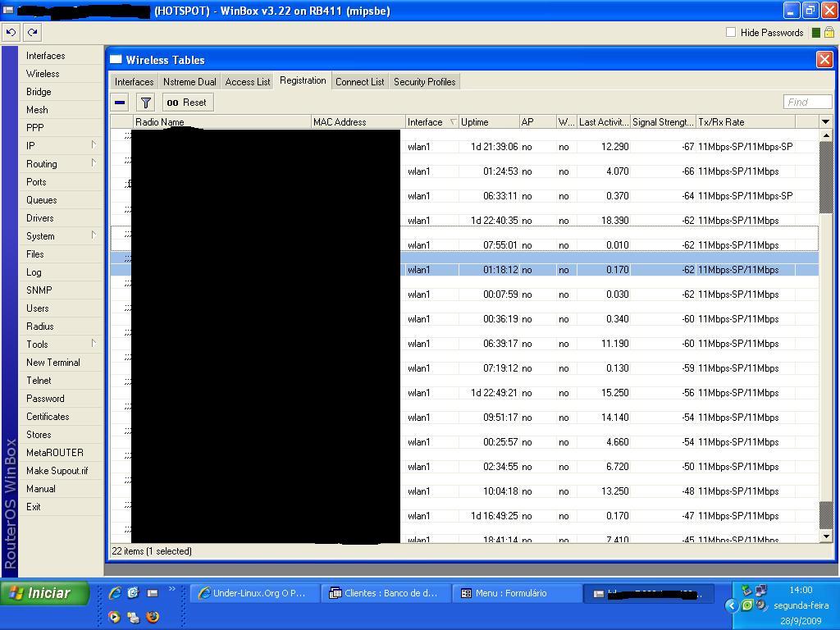Switch to the Access List tab
This screenshot has height=630, width=840.
point(247,82)
